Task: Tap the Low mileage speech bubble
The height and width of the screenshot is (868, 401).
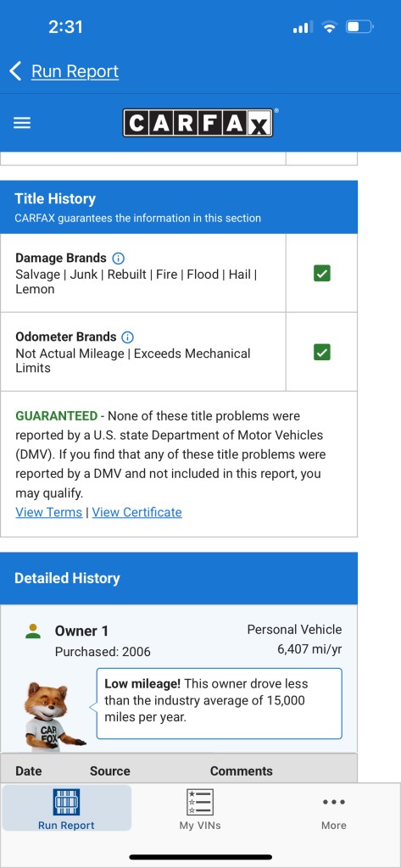Action: (x=220, y=703)
